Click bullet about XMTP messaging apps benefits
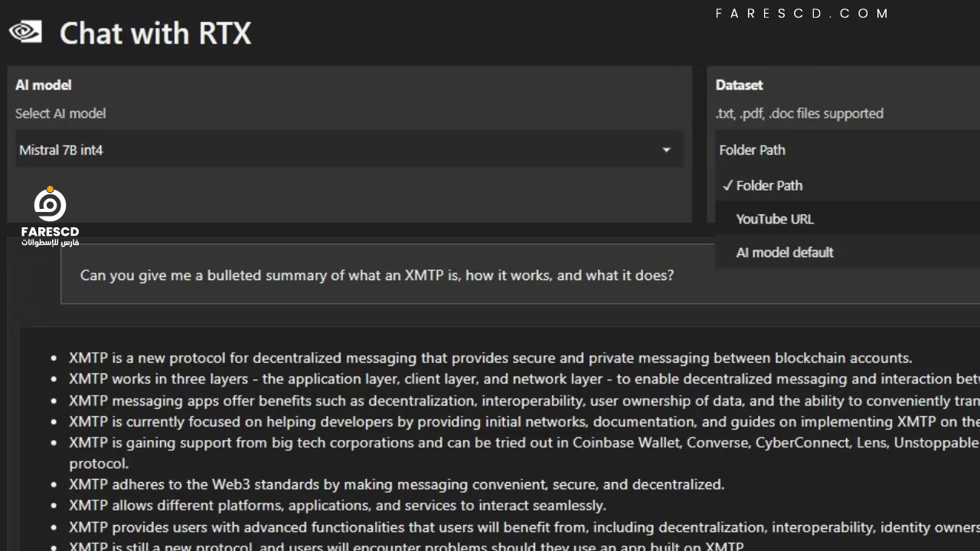 pyautogui.click(x=524, y=400)
